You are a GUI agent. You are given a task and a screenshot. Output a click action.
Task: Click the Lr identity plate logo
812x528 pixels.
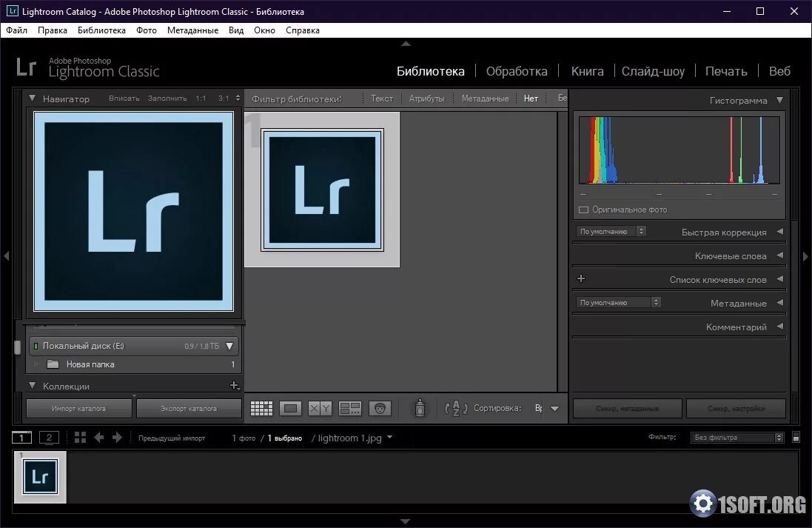(x=26, y=67)
